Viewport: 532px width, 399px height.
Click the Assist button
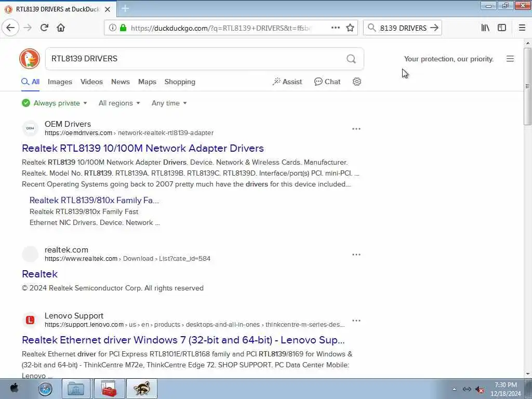(287, 82)
